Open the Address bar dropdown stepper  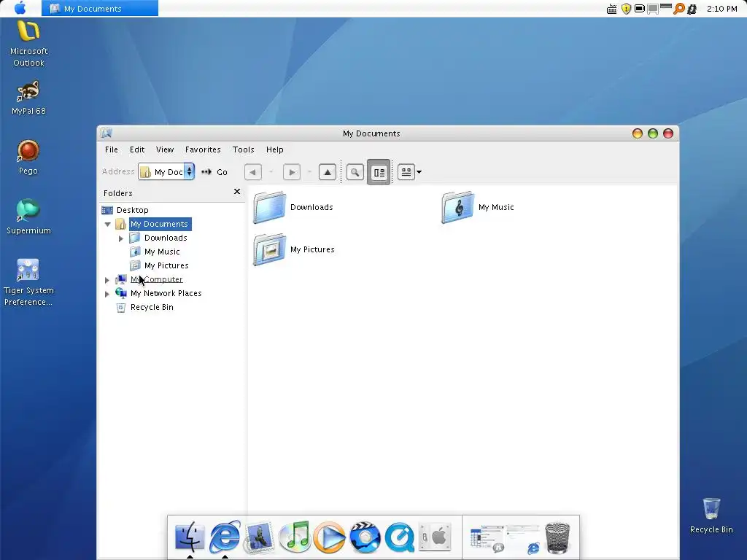tap(189, 171)
